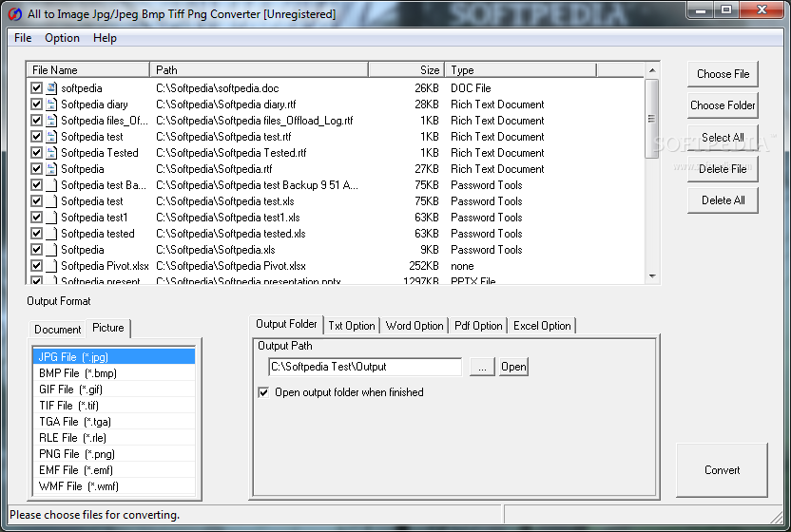Click the Softpedia Tested RTF file icon
The height and width of the screenshot is (532, 791).
point(51,153)
